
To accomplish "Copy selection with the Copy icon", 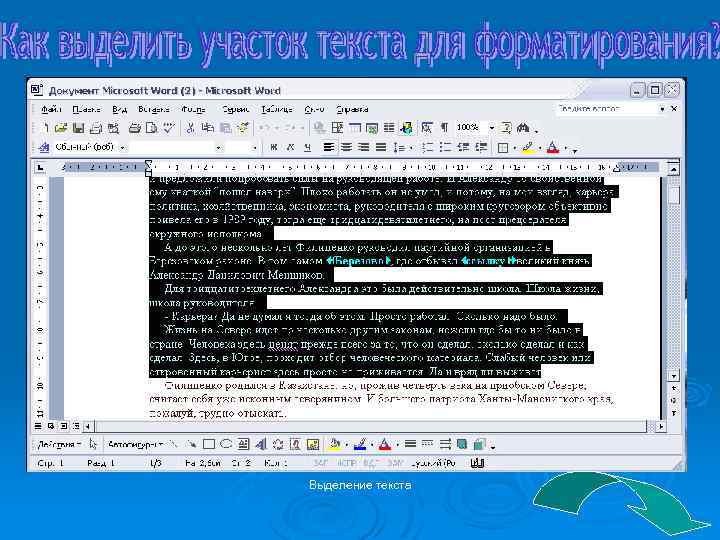I will pos(208,128).
